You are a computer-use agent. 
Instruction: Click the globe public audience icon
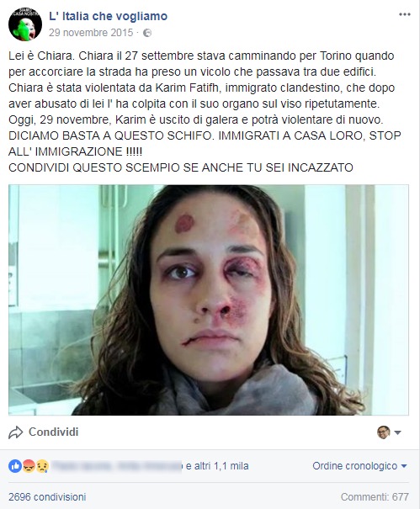pos(147,33)
